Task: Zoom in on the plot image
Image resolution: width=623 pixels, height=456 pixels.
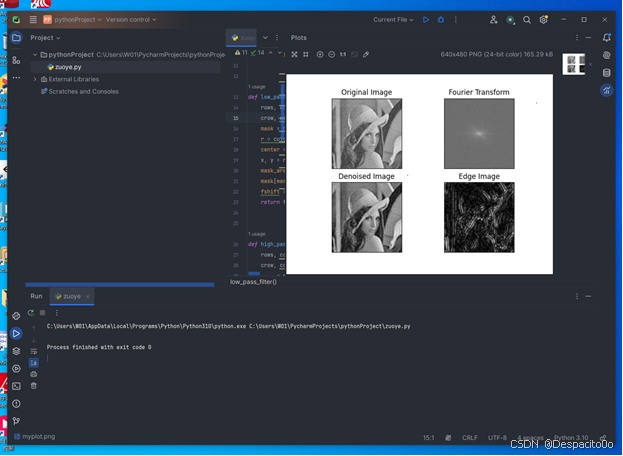Action: tap(320, 54)
